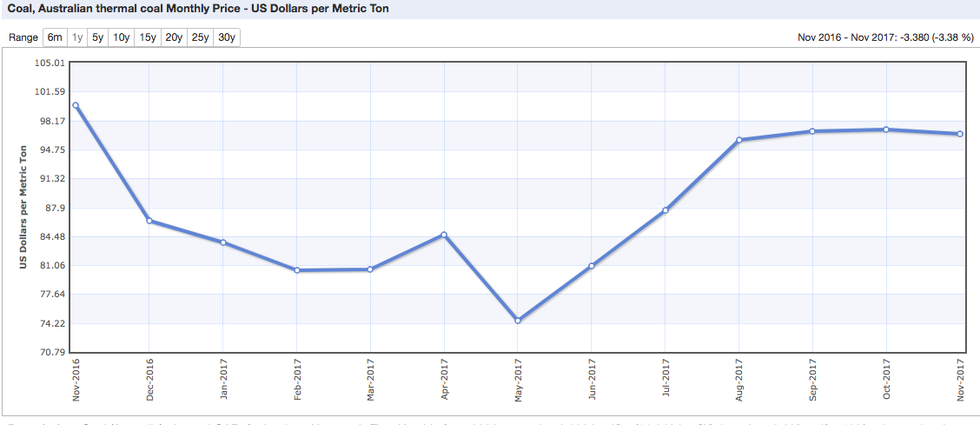Click the May-2017 lowest data point
This screenshot has width=980, height=425.
(x=518, y=320)
